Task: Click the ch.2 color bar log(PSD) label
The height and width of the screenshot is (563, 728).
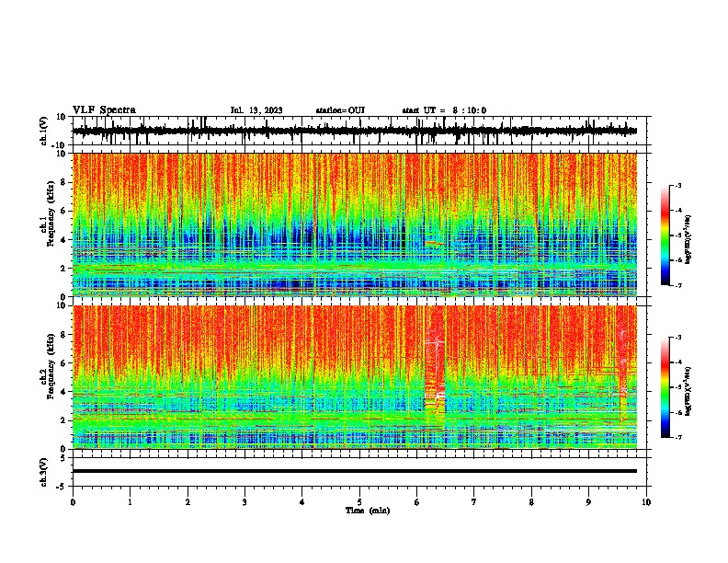Action: point(688,392)
